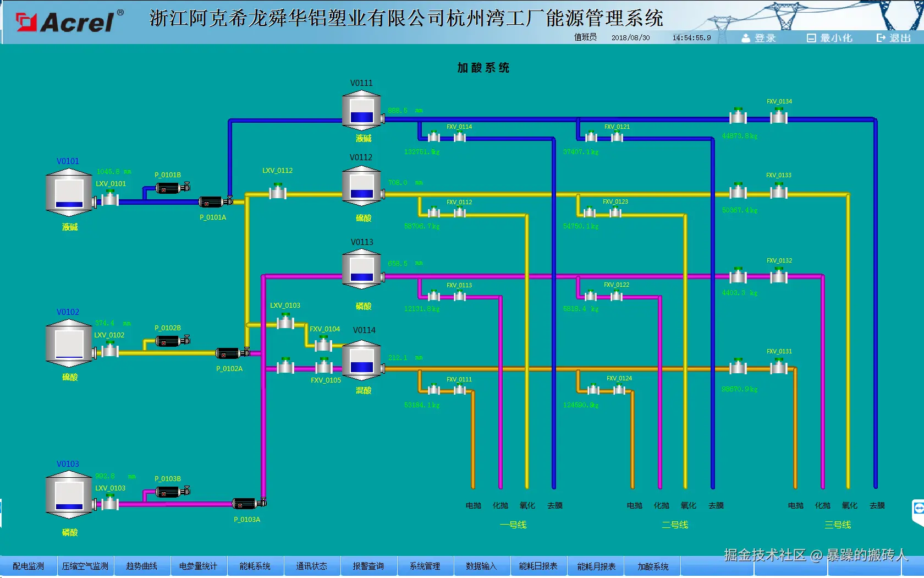924x578 pixels.
Task: Click the pump P_0101B icon
Action: (168, 187)
